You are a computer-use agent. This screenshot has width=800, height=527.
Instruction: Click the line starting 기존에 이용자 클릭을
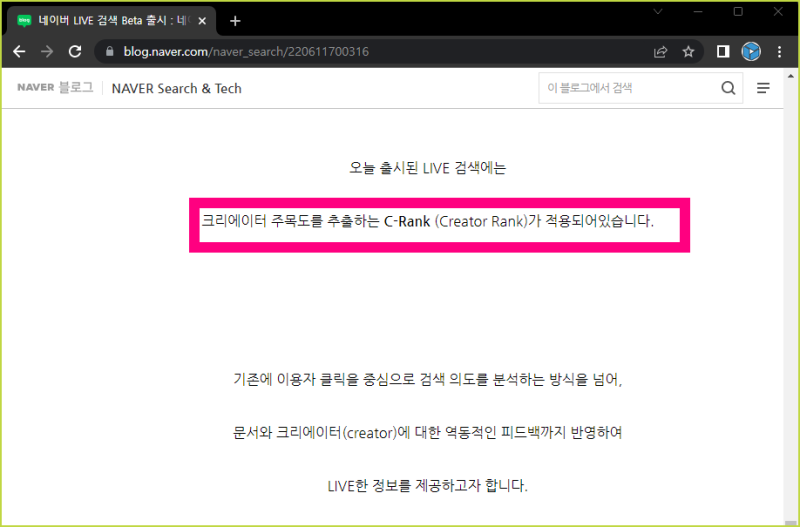coord(428,380)
